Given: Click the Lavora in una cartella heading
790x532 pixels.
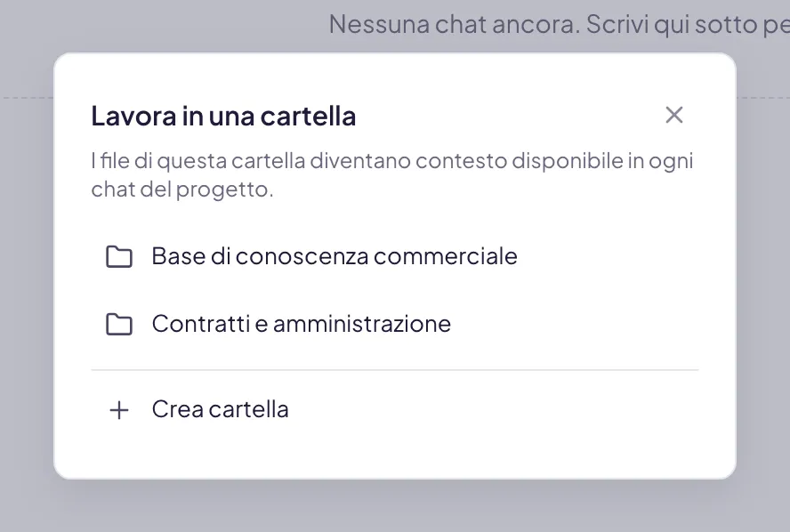Looking at the screenshot, I should [223, 116].
